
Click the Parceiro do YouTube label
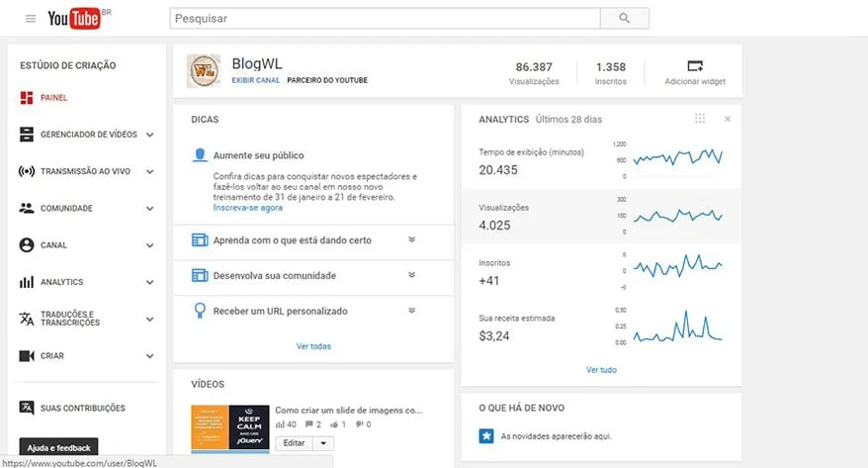tap(327, 80)
